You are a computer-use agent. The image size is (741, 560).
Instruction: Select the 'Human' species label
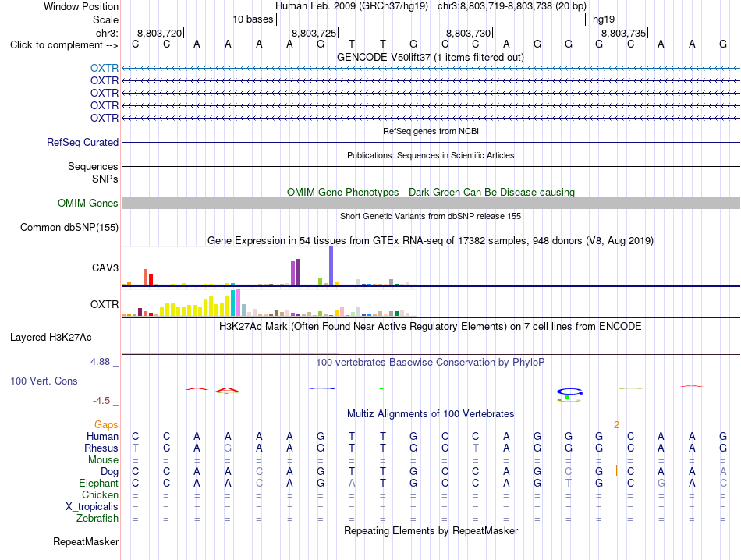pyautogui.click(x=102, y=436)
